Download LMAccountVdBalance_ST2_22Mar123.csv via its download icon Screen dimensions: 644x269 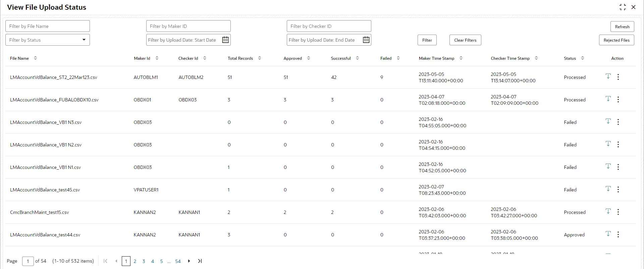pos(608,76)
